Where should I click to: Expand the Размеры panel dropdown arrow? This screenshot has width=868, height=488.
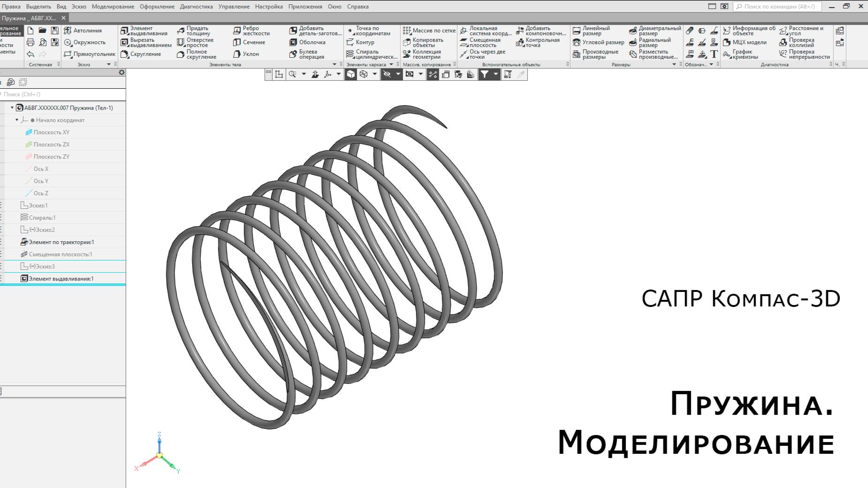[674, 64]
